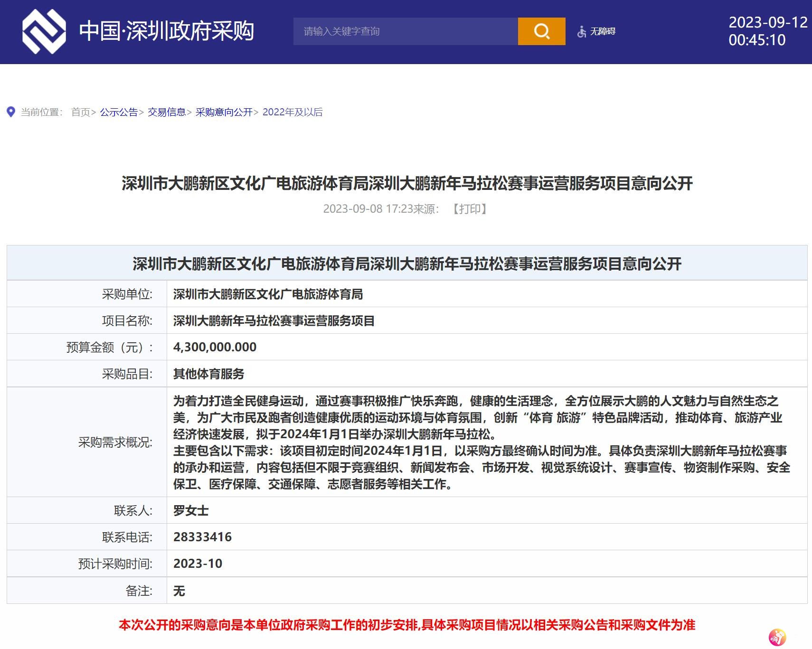
Task: Click the contact person 罗女士
Action: click(x=191, y=511)
